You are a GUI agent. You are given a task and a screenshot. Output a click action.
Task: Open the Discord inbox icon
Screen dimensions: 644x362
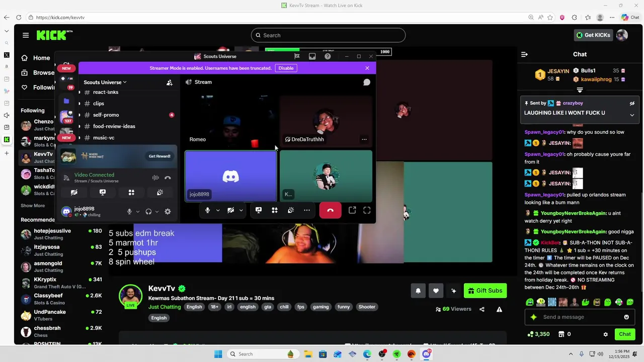click(x=312, y=56)
